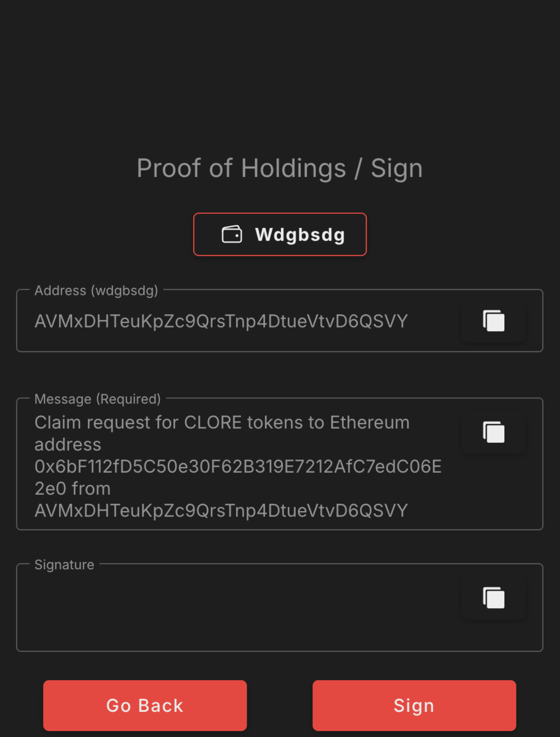Click the "Message (Required)" field label
560x737 pixels.
click(97, 399)
